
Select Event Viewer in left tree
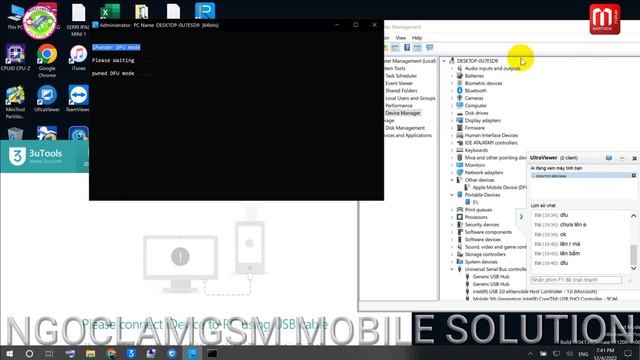pyautogui.click(x=399, y=83)
